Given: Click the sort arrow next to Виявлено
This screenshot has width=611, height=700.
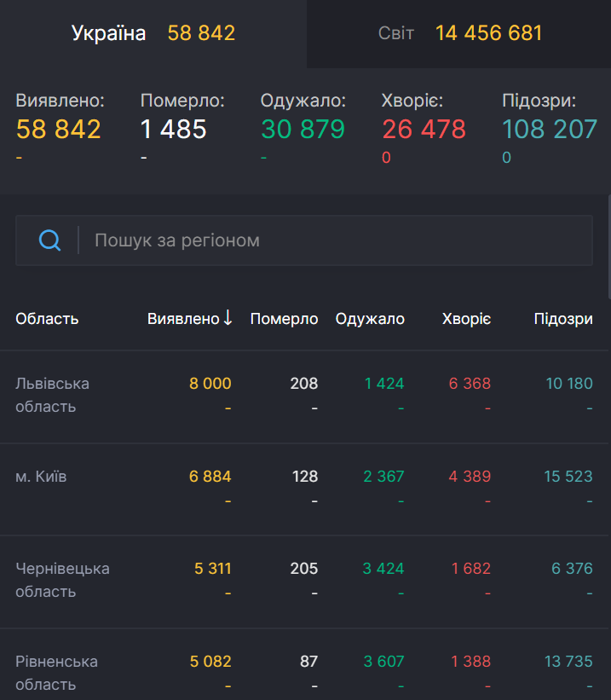Looking at the screenshot, I should (227, 318).
